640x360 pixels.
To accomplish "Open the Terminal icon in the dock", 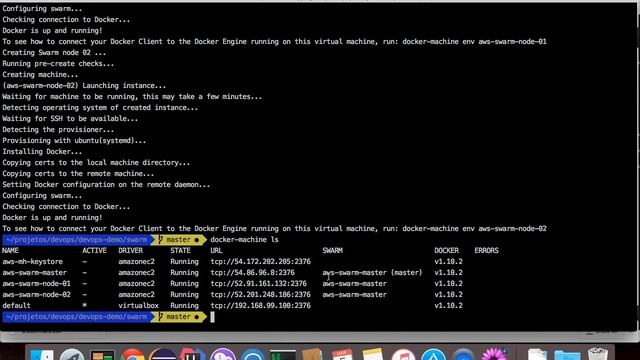I will pos(283,355).
